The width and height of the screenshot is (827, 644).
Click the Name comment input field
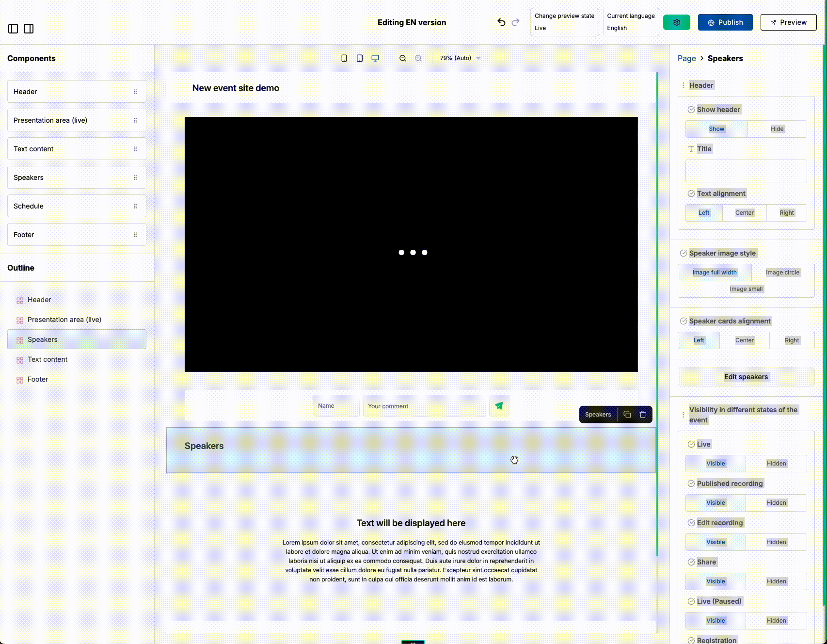tap(336, 405)
